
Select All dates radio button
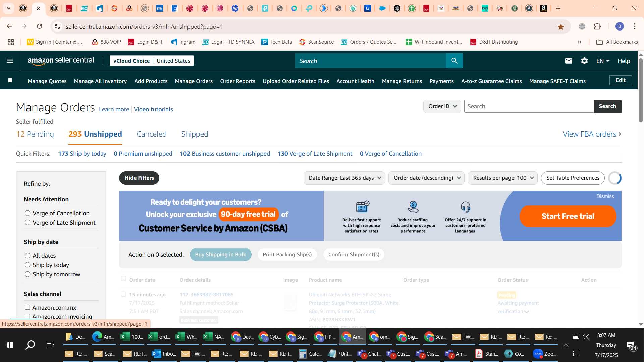[x=28, y=256]
